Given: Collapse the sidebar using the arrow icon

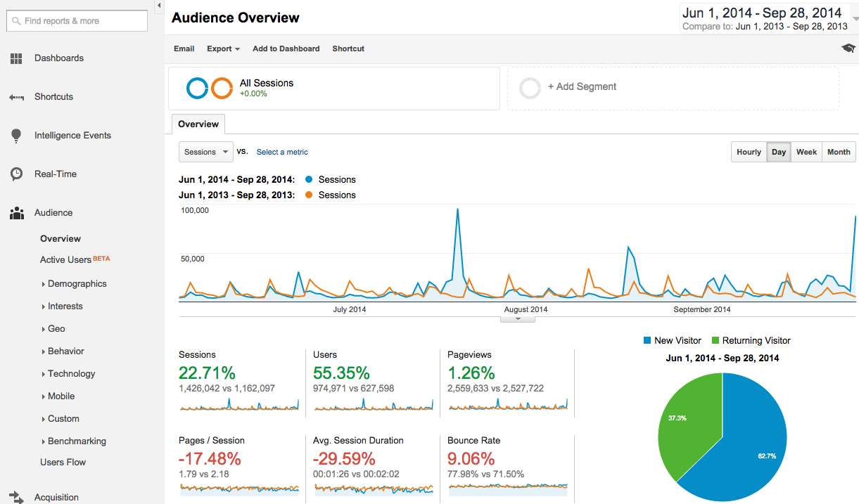Looking at the screenshot, I should (x=159, y=6).
